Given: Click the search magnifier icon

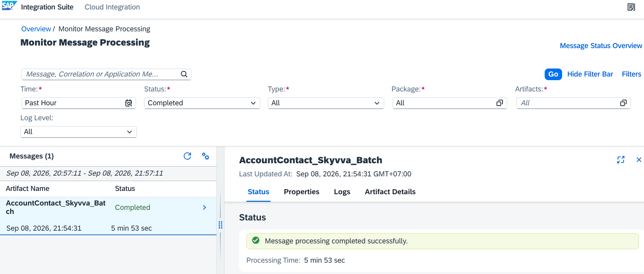Looking at the screenshot, I should (x=184, y=74).
